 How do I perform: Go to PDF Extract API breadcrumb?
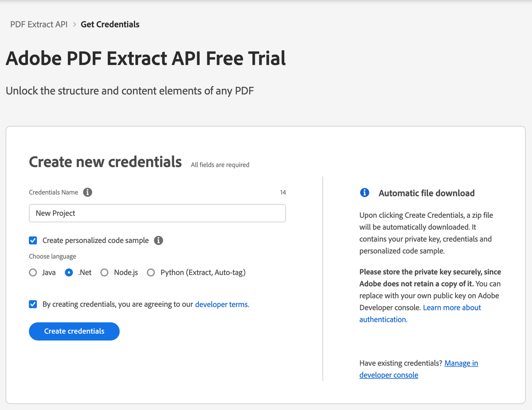click(x=39, y=25)
